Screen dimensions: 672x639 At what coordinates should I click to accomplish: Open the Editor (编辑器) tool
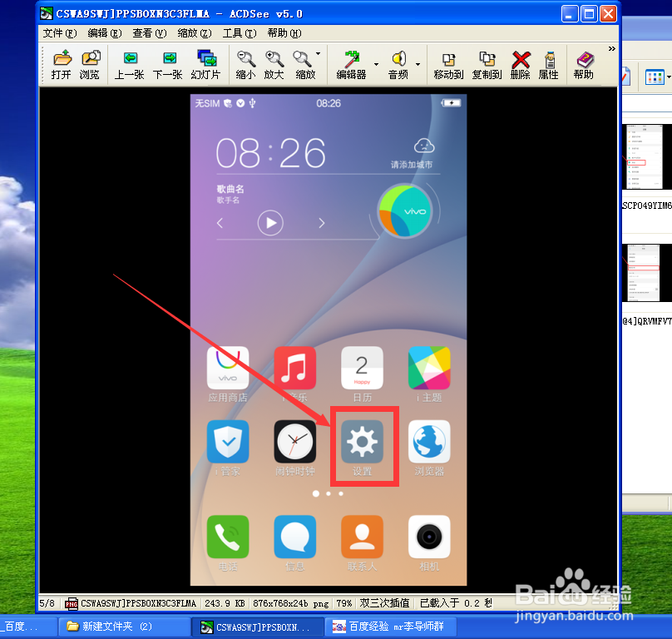tap(352, 65)
